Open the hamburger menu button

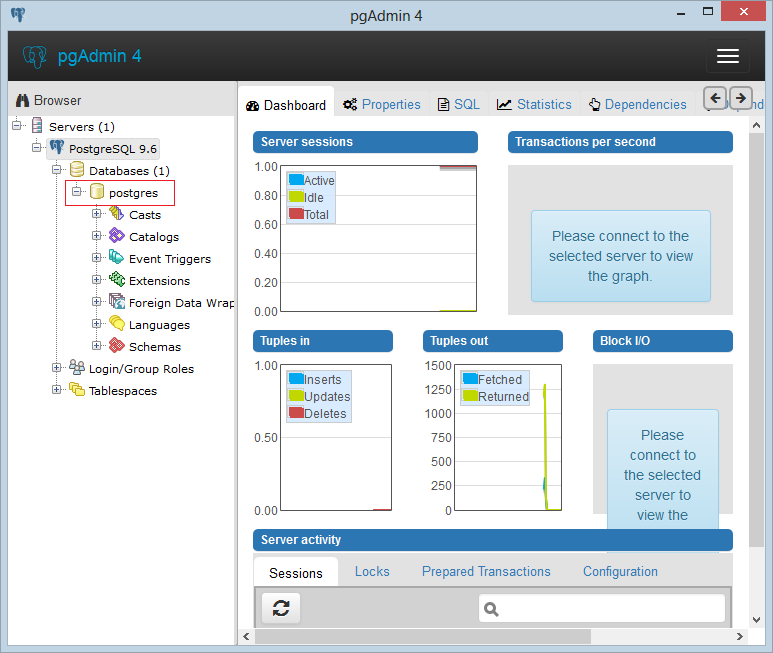728,56
